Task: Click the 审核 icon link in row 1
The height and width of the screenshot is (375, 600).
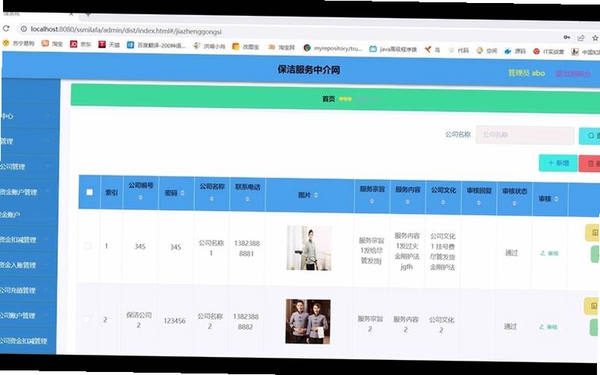Action: click(x=549, y=253)
